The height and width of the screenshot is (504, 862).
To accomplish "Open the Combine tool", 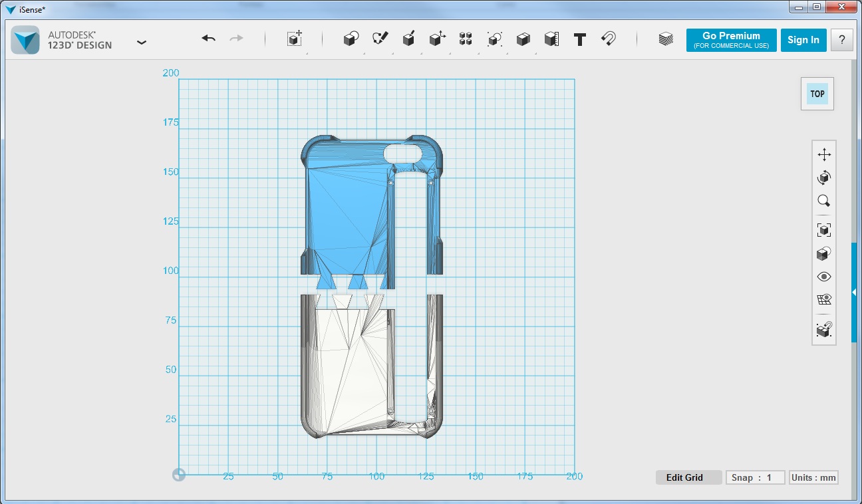I will 523,39.
